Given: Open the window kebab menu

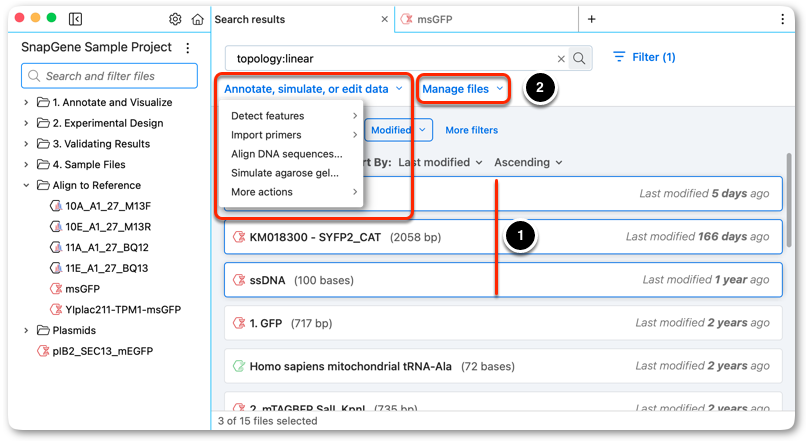Looking at the screenshot, I should click(782, 19).
